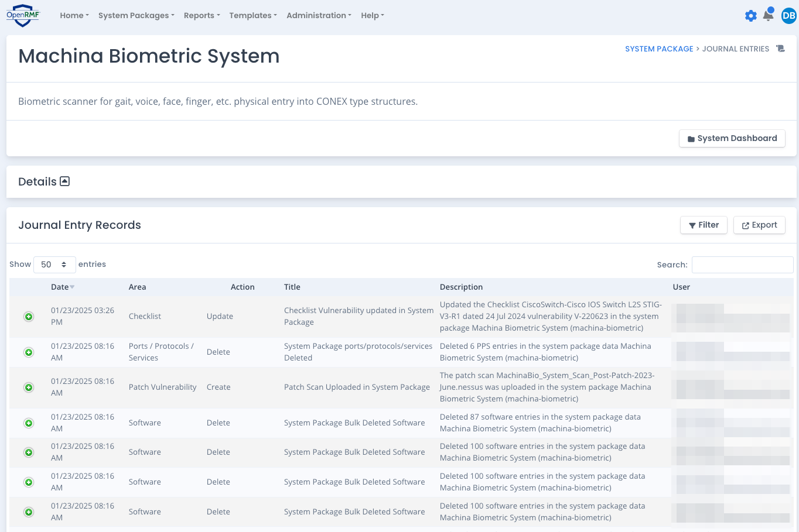Focus the Search input field
The image size is (799, 532).
(742, 265)
